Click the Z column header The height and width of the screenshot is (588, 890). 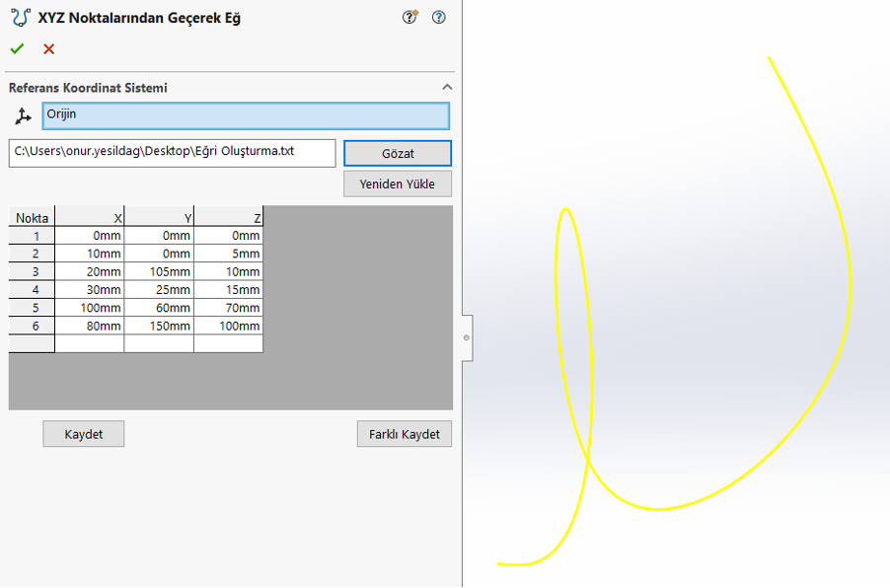click(228, 216)
